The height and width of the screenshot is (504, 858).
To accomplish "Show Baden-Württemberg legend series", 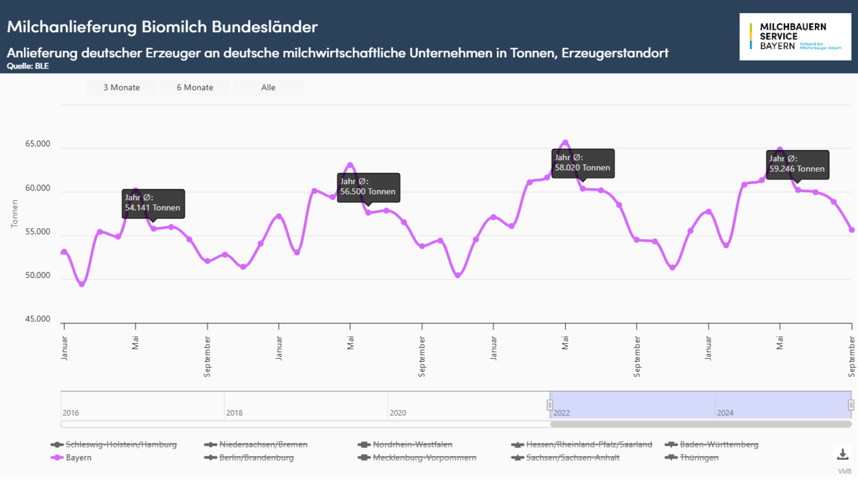I will (x=718, y=445).
